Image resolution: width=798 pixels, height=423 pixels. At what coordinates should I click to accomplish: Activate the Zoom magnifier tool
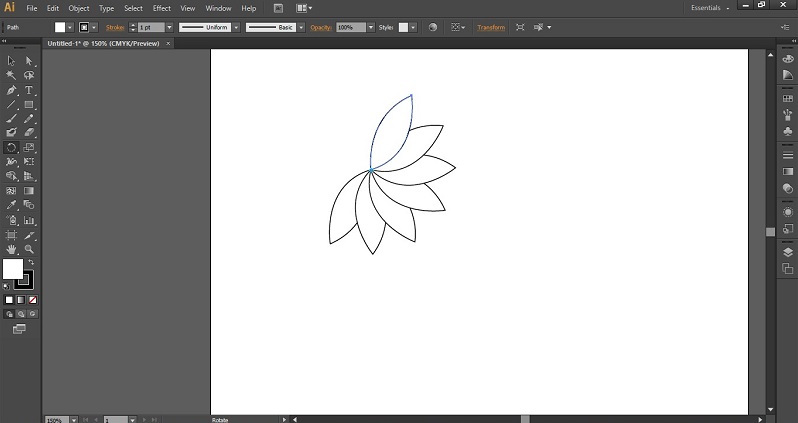coord(29,249)
